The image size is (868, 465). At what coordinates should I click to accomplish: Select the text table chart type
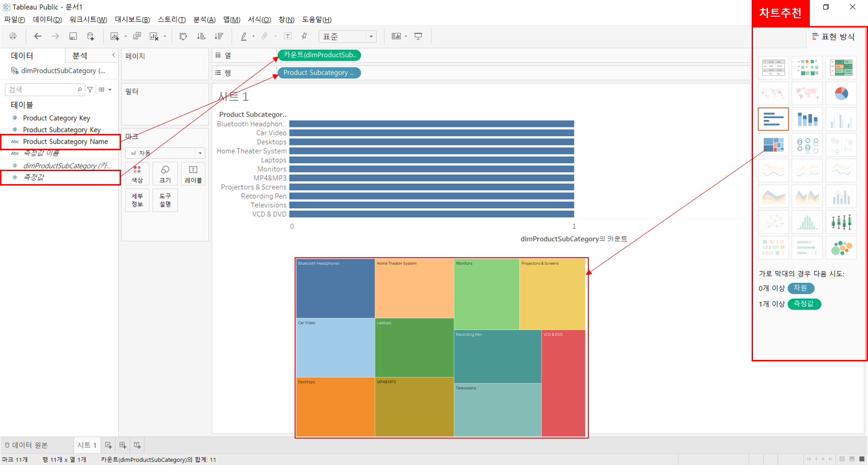coord(774,68)
